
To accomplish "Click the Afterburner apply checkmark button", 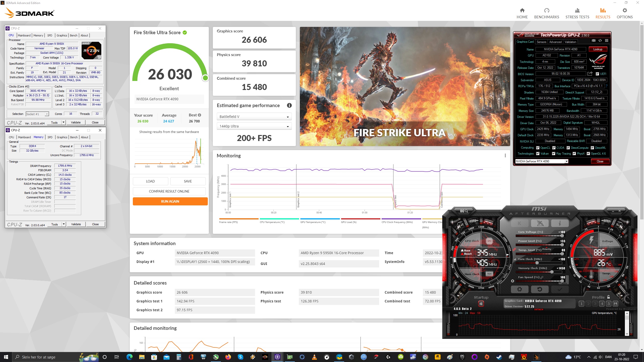I will 559,289.
